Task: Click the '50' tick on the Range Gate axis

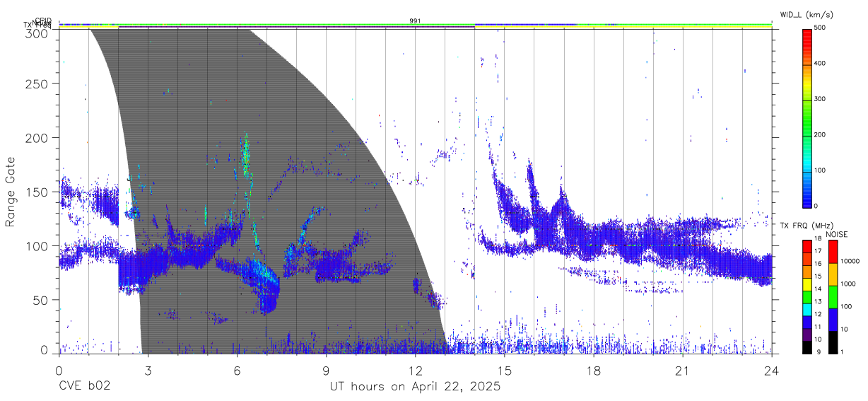Action: point(41,300)
